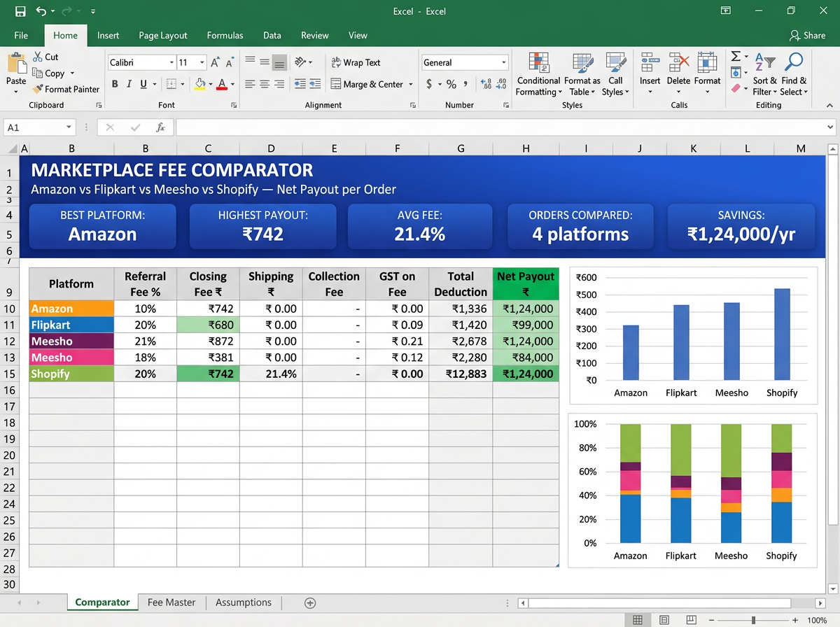840x627 pixels.
Task: Open the Assumptions sheet tab
Action: pos(243,603)
